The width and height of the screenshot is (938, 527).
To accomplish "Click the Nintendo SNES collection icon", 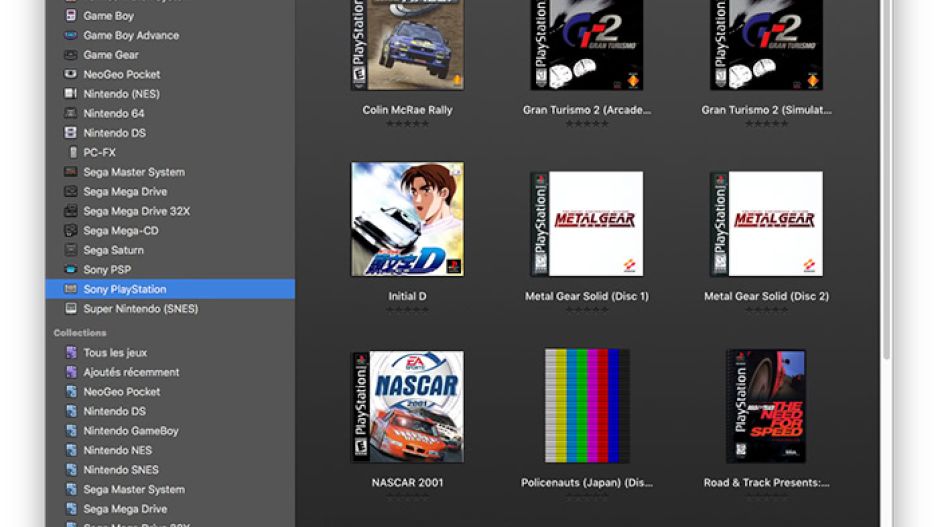I will pos(71,470).
